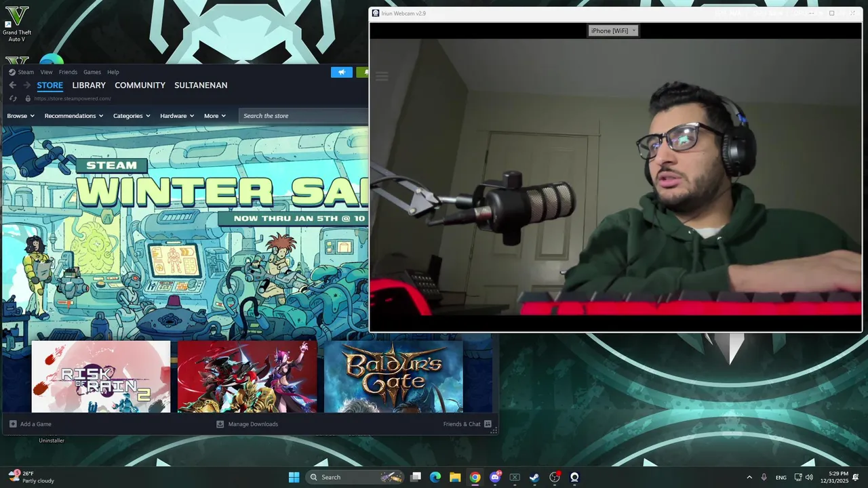
Task: Open the Xbox Game Bar taskbar icon
Action: (x=515, y=477)
